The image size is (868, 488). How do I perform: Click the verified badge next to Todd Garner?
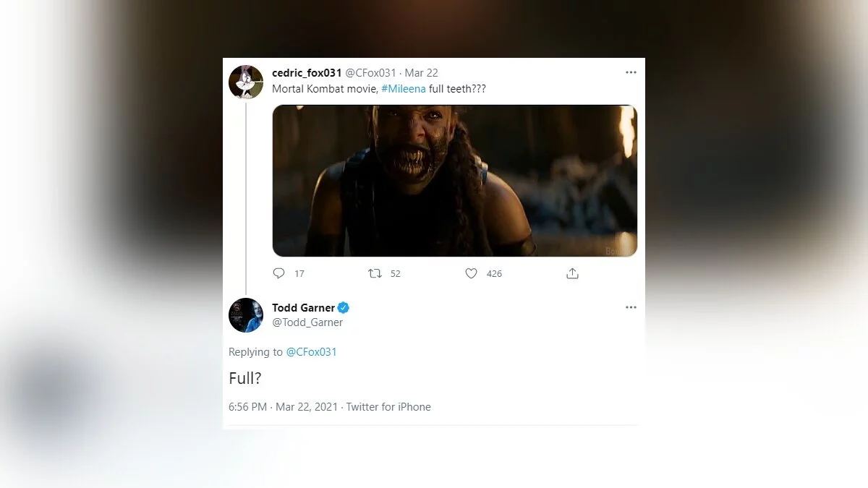click(x=344, y=308)
